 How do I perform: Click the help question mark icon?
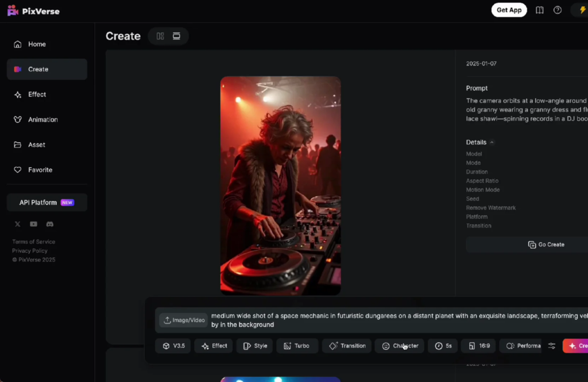(557, 10)
